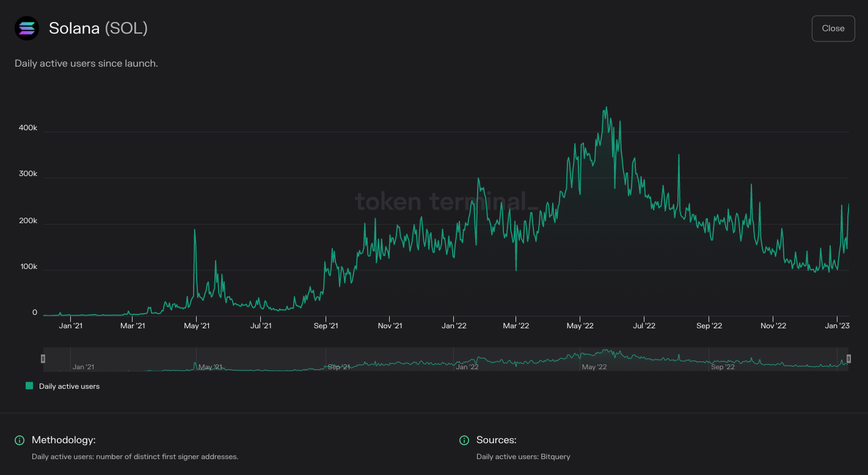Toggle the mini-chart overview selection
This screenshot has width=868, height=475.
point(446,359)
